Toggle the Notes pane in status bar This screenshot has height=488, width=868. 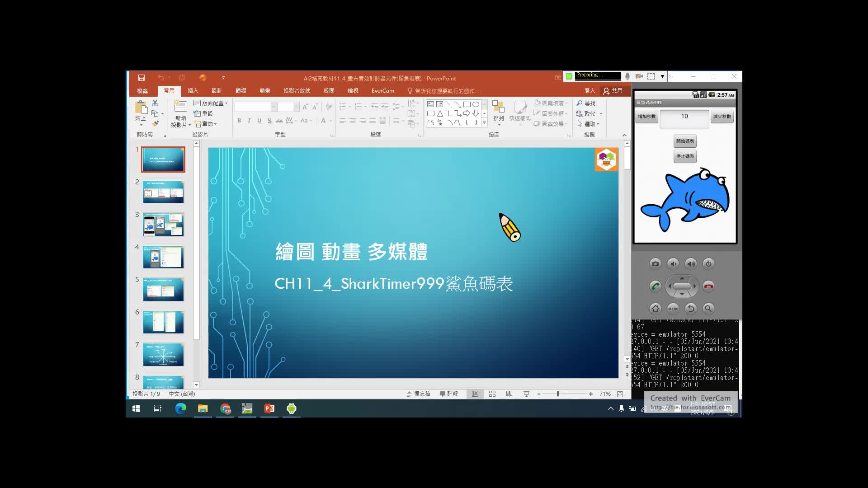point(418,394)
